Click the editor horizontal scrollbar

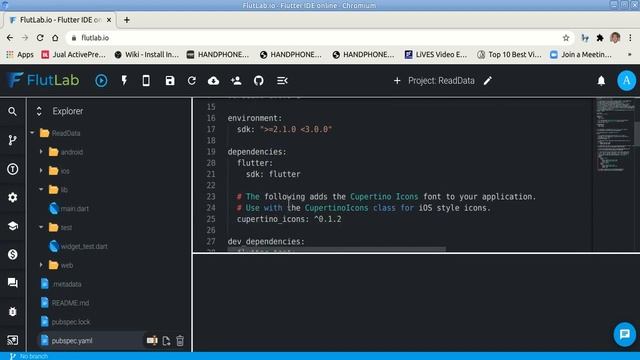(x=337, y=249)
